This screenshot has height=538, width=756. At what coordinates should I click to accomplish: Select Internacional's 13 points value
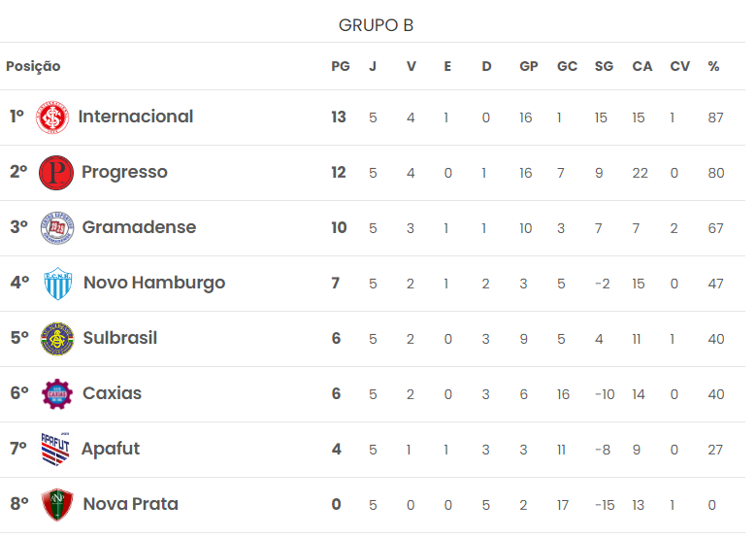(339, 117)
